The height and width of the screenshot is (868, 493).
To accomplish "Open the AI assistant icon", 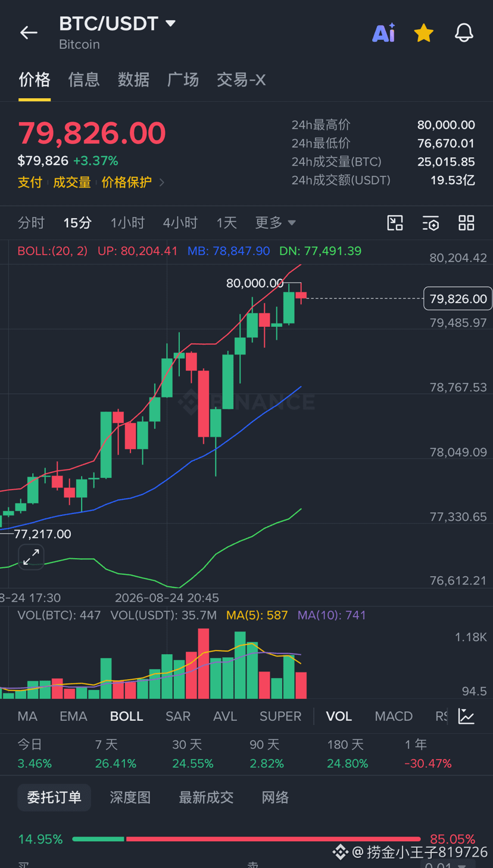I will click(x=383, y=33).
